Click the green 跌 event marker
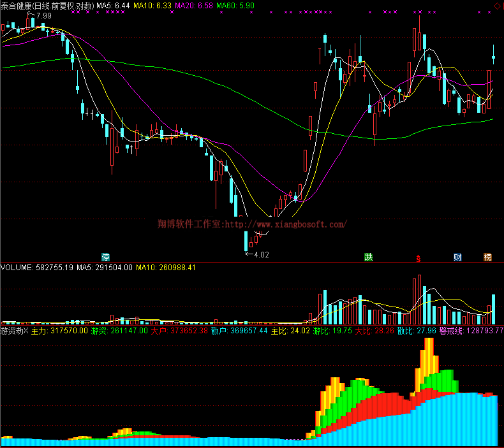The image size is (504, 448). click(368, 257)
